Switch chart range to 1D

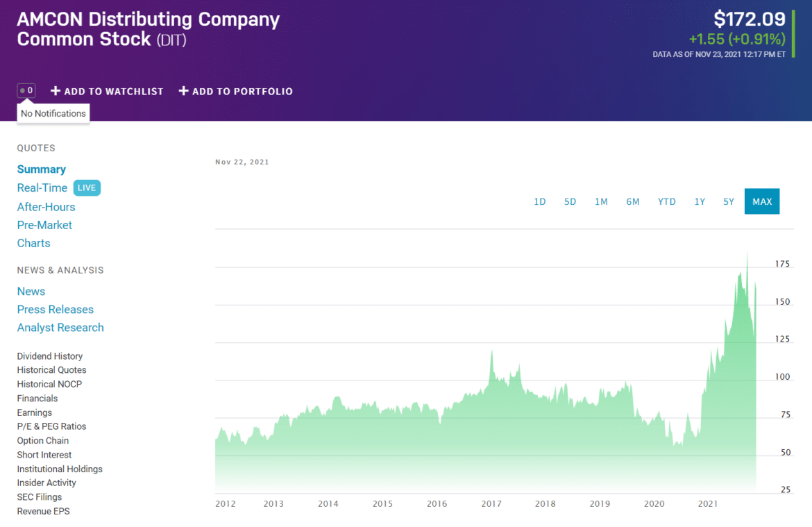(x=540, y=201)
